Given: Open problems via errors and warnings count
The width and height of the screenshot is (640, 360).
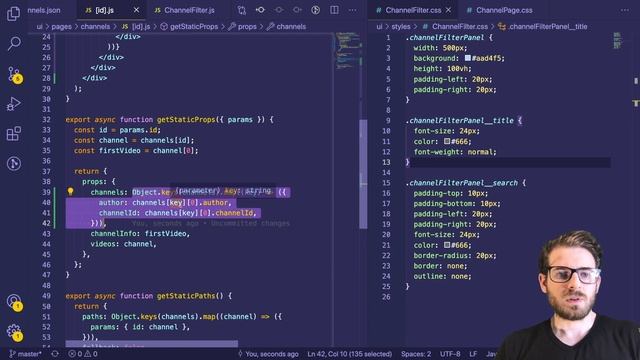Looking at the screenshot, I should click(83, 354).
